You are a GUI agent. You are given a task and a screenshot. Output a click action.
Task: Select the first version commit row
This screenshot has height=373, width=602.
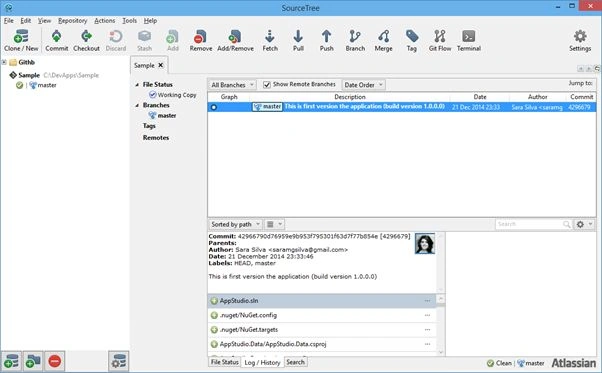[402, 107]
